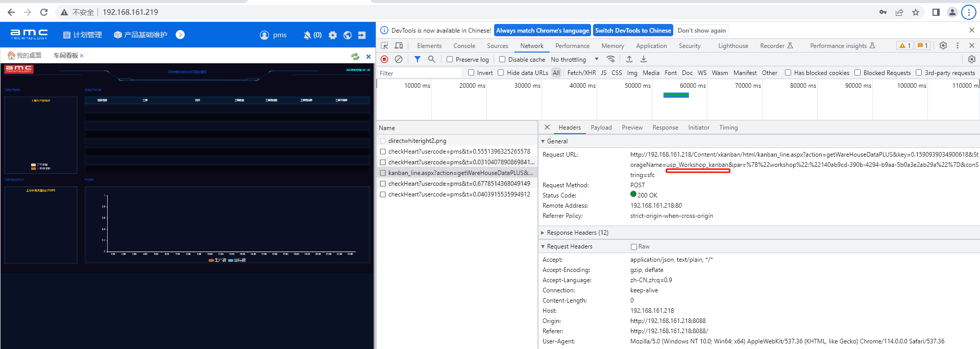Switch to the Console tab
This screenshot has height=349, width=980.
(464, 45)
